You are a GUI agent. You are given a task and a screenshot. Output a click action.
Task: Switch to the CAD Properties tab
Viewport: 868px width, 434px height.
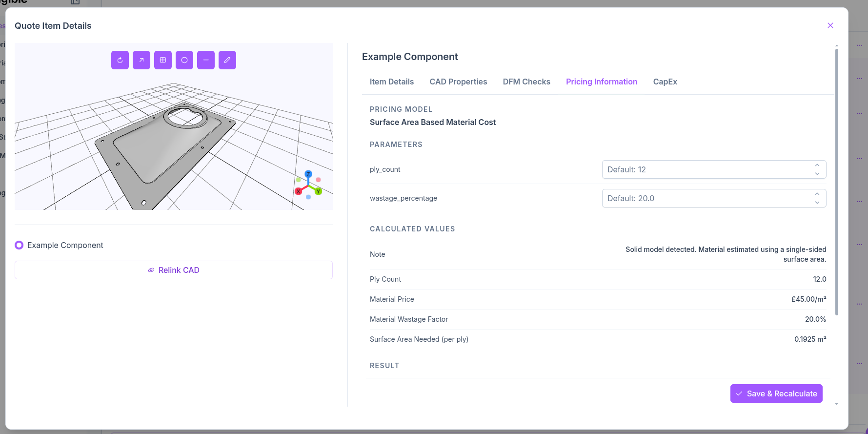tap(458, 82)
